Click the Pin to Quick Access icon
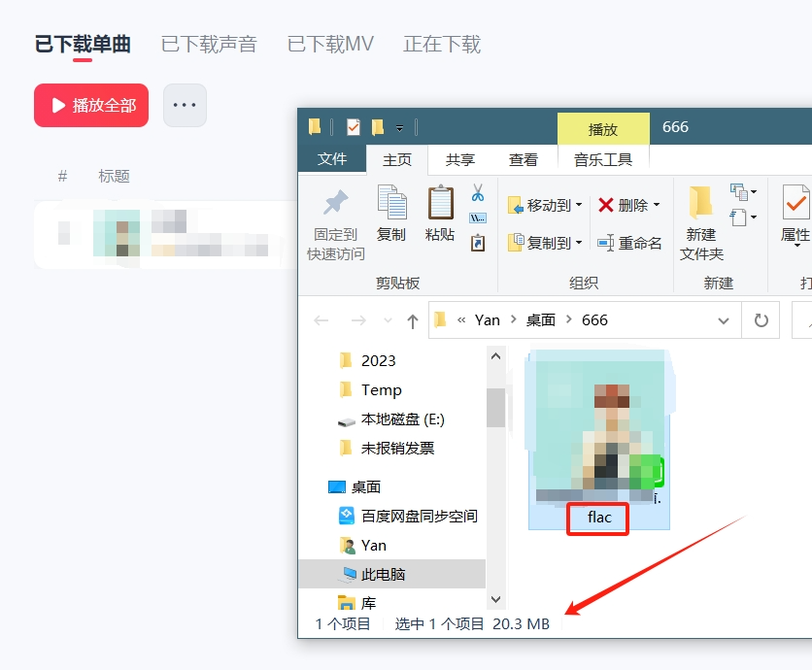Viewport: 812px width, 670px height. [335, 204]
